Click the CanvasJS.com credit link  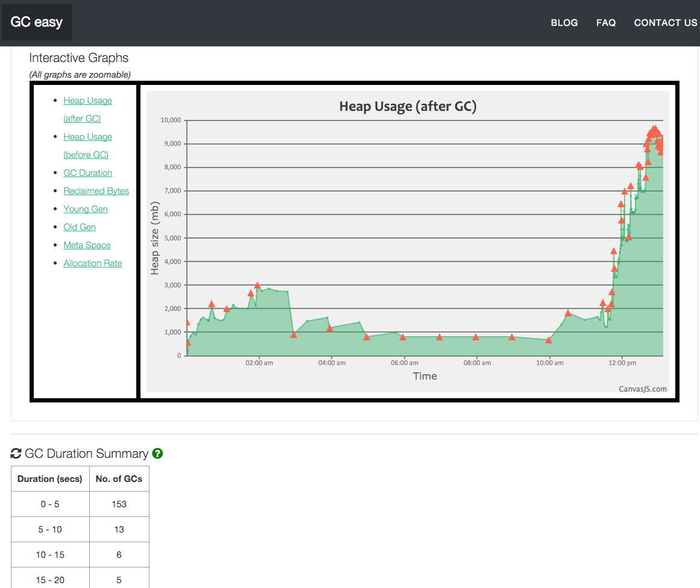(643, 389)
